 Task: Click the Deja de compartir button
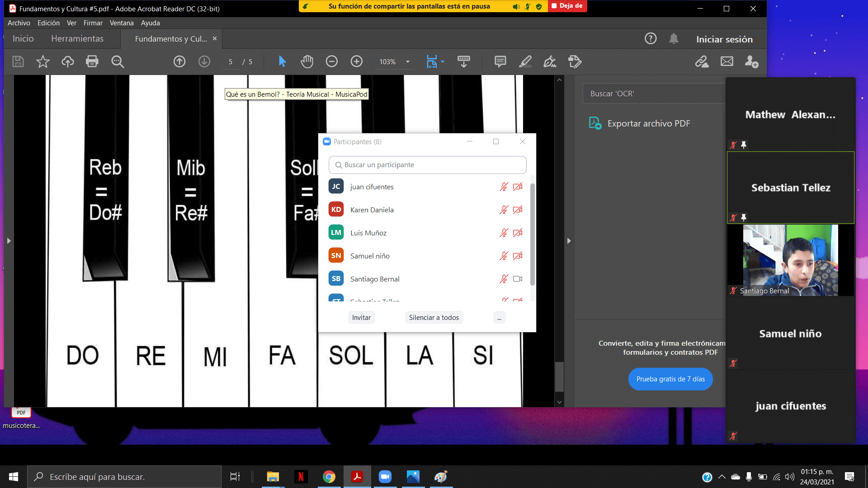coord(567,6)
